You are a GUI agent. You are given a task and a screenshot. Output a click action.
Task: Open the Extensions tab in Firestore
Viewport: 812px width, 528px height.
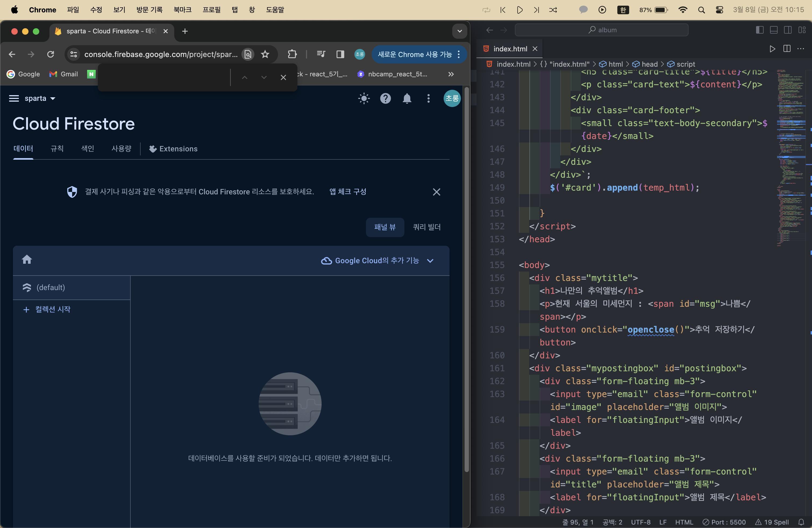tap(173, 149)
